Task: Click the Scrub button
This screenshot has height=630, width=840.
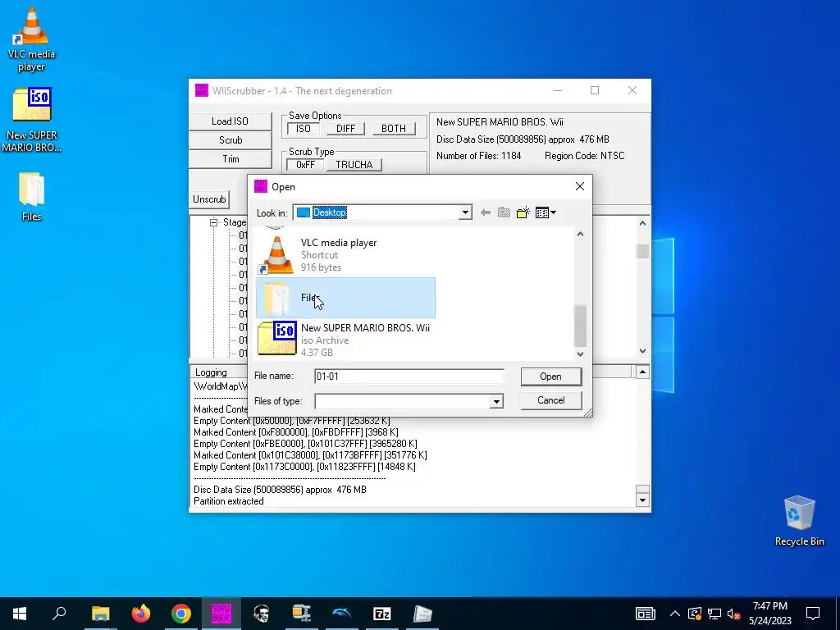Action: [231, 139]
